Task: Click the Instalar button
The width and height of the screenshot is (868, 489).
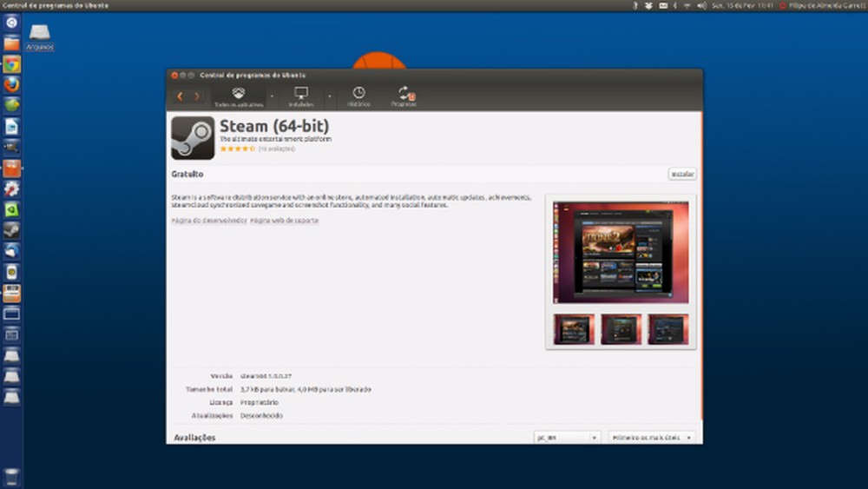Action: 682,174
